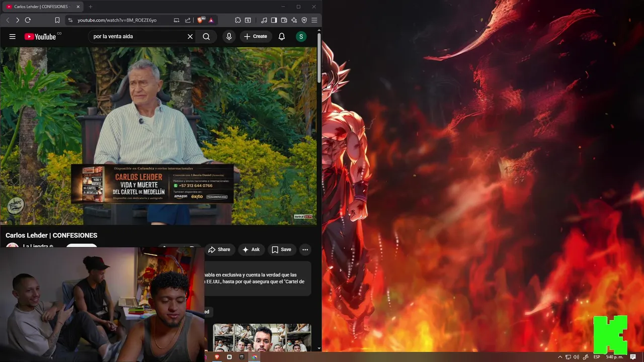The width and height of the screenshot is (644, 362).
Task: Show hidden system tray icons
Action: pyautogui.click(x=560, y=357)
